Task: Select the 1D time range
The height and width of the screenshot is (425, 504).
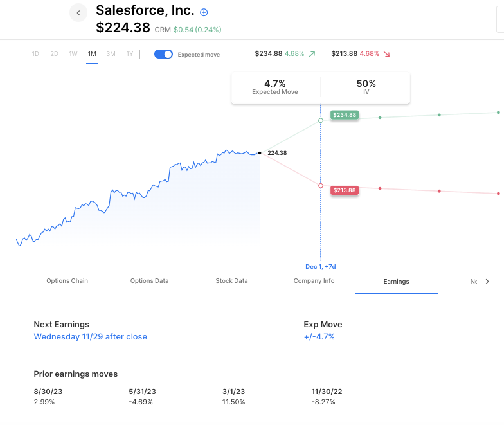Action: 35,54
